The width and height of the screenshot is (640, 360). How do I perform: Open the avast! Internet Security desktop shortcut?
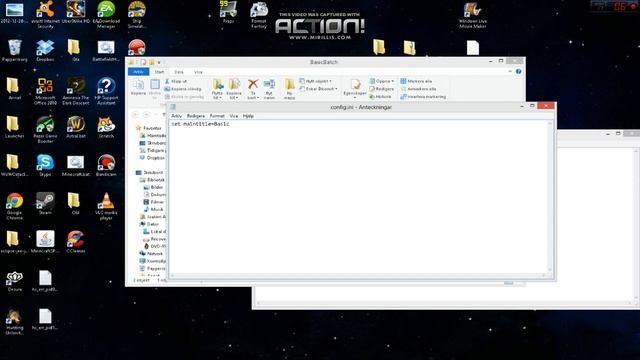pyautogui.click(x=45, y=14)
